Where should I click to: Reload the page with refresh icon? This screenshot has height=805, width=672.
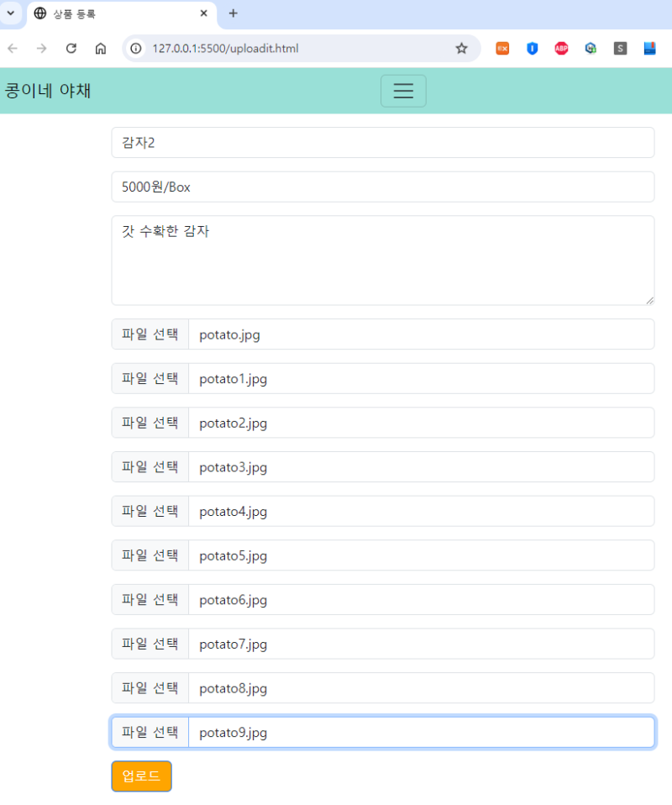click(x=71, y=48)
